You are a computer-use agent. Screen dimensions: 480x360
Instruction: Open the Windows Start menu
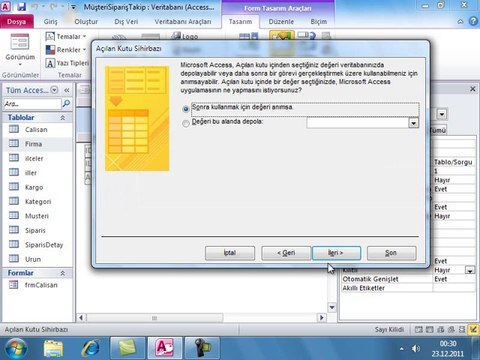pos(16,348)
